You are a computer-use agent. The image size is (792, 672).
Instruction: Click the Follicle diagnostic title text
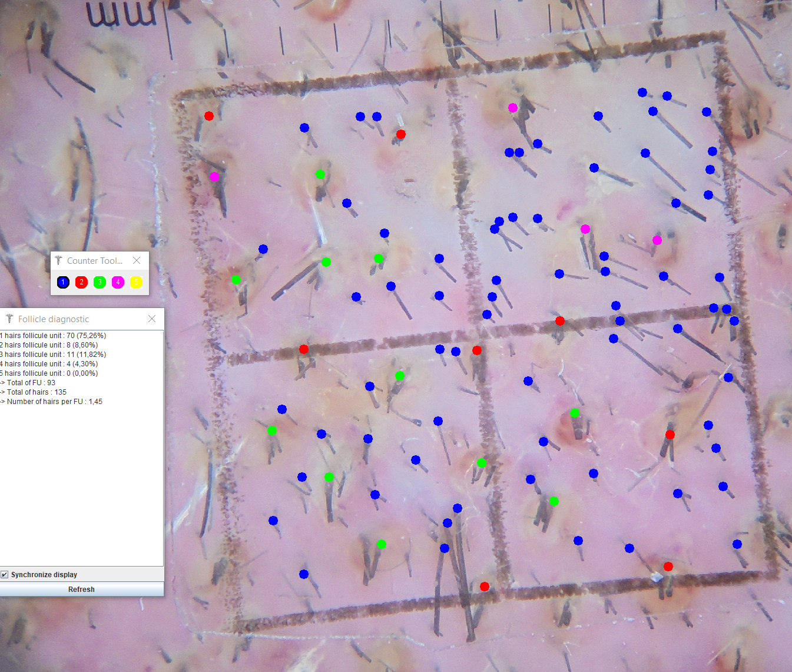(x=54, y=319)
